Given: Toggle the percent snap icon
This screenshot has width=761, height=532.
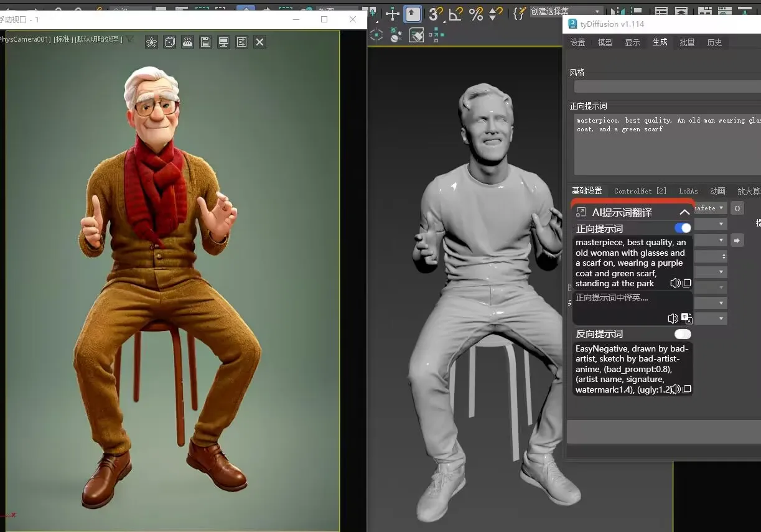Looking at the screenshot, I should point(476,14).
